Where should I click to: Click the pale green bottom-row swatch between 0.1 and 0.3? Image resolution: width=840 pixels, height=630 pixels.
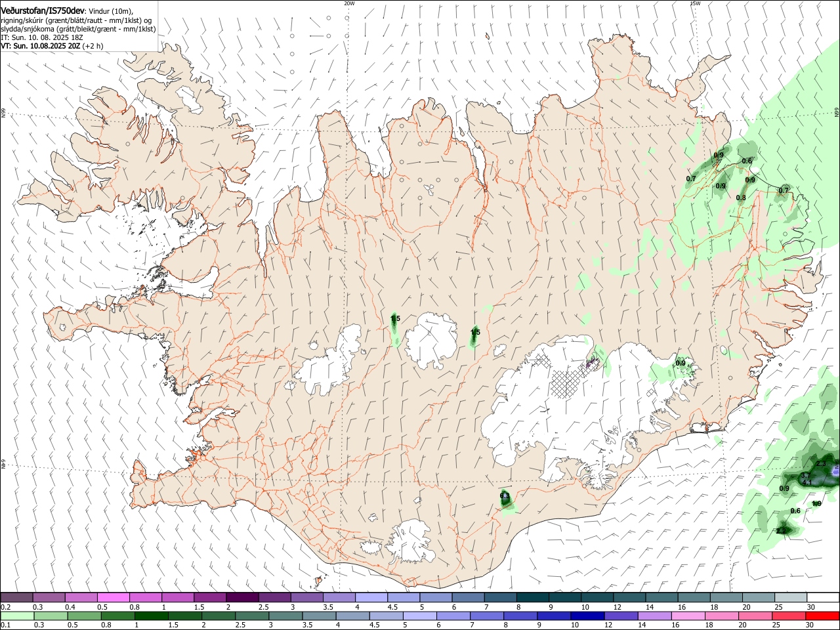(17, 616)
